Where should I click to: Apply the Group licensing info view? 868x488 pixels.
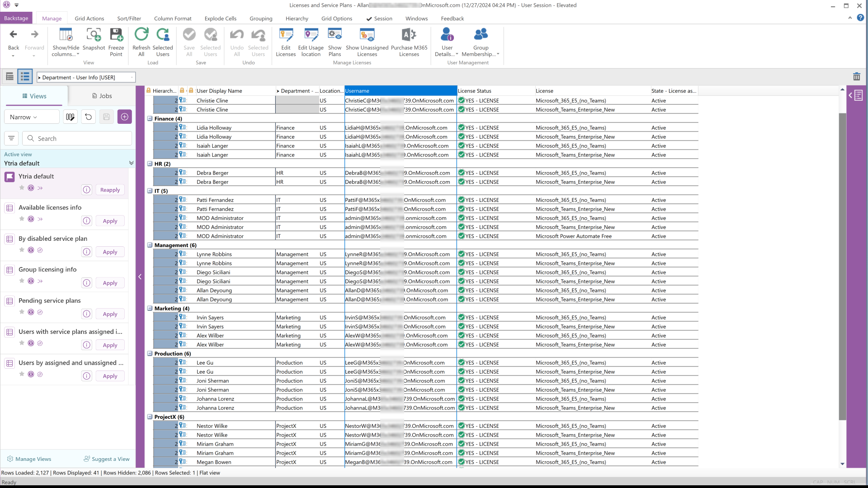[x=110, y=283]
